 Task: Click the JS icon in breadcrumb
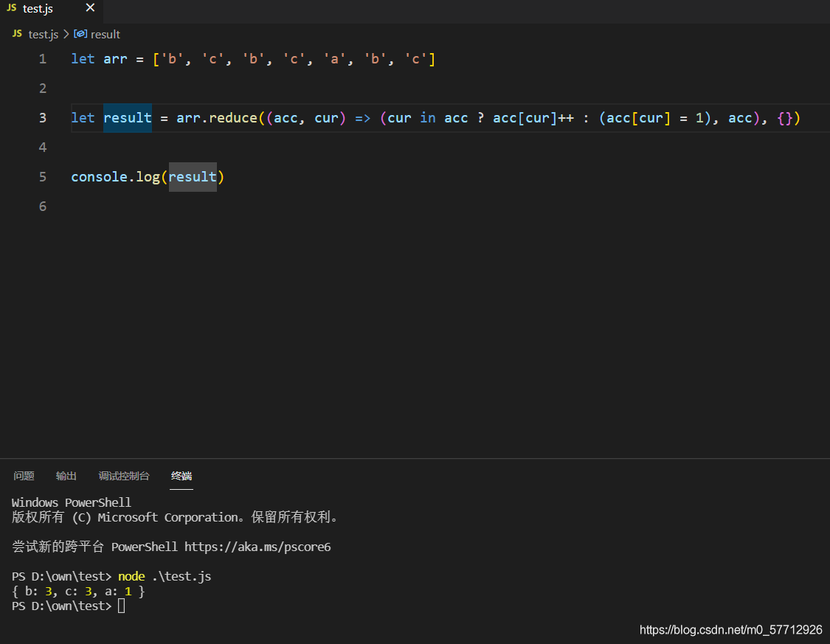pos(17,34)
